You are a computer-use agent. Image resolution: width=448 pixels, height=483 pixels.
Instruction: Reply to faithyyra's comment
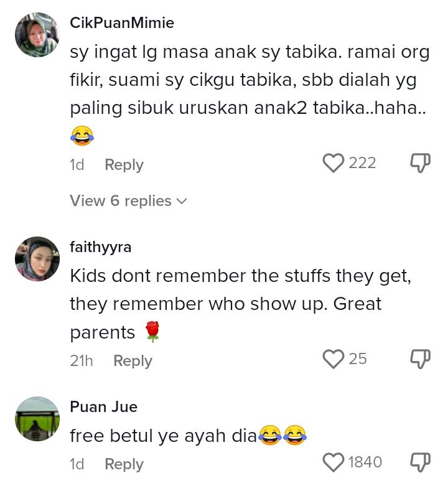pos(133,361)
